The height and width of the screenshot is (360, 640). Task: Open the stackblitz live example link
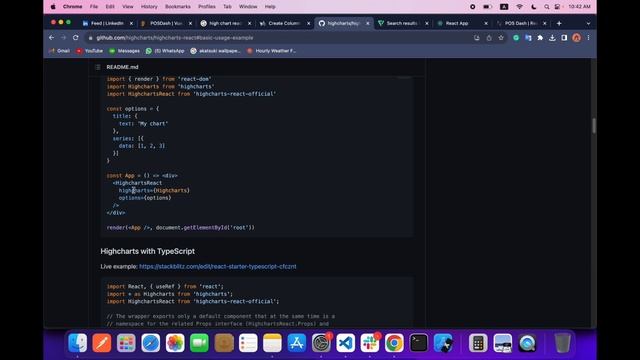(218, 267)
